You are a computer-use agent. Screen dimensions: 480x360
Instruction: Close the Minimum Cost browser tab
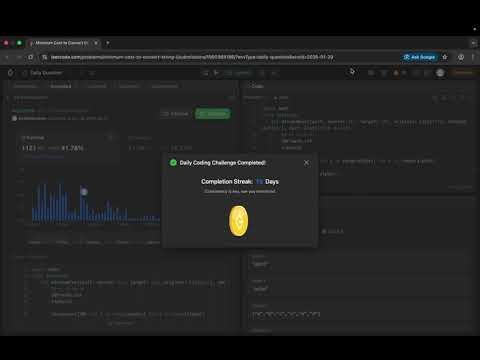pyautogui.click(x=96, y=43)
